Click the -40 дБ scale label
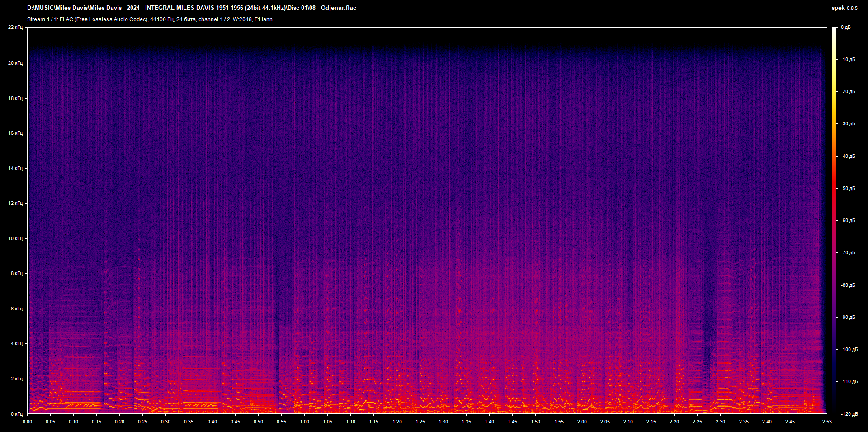The image size is (868, 432). (848, 157)
